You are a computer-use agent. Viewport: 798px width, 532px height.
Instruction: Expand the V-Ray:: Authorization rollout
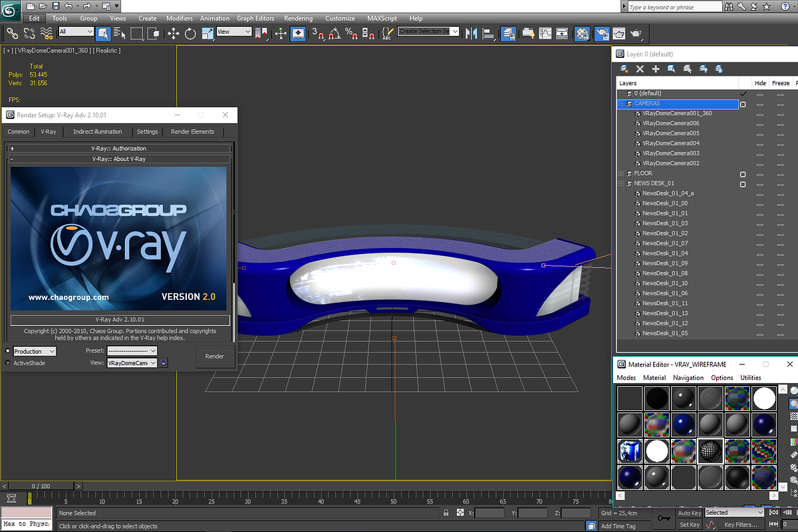click(x=119, y=148)
